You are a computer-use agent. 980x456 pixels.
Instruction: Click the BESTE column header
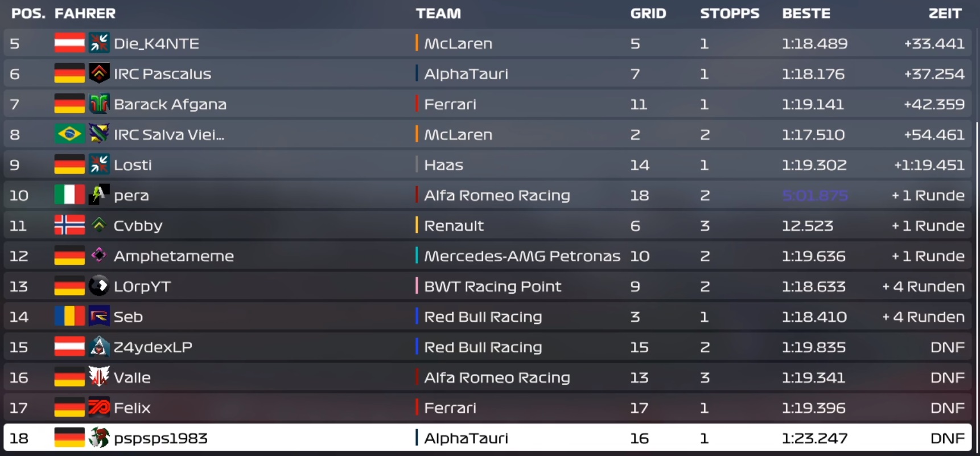click(x=806, y=14)
